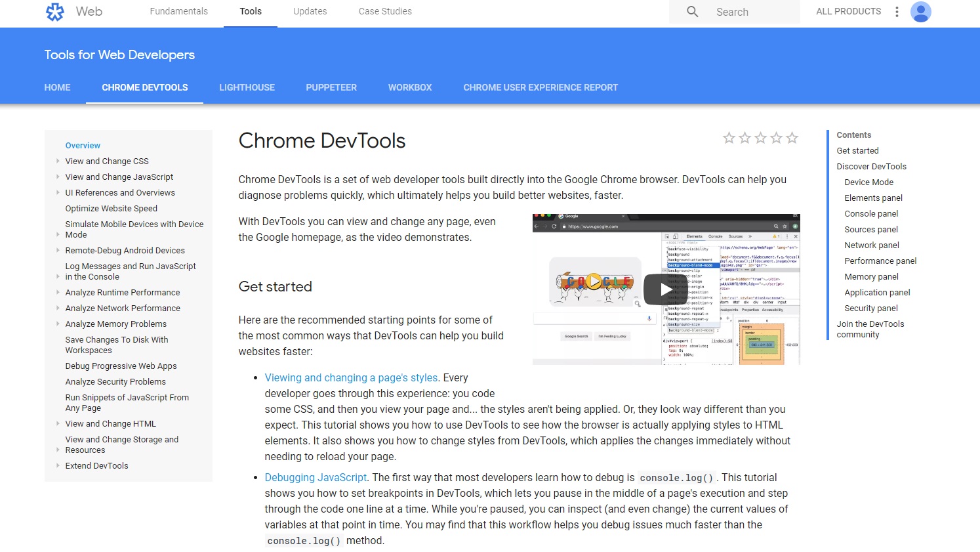980x552 pixels.
Task: Open the Overview sidebar link
Action: (x=83, y=145)
